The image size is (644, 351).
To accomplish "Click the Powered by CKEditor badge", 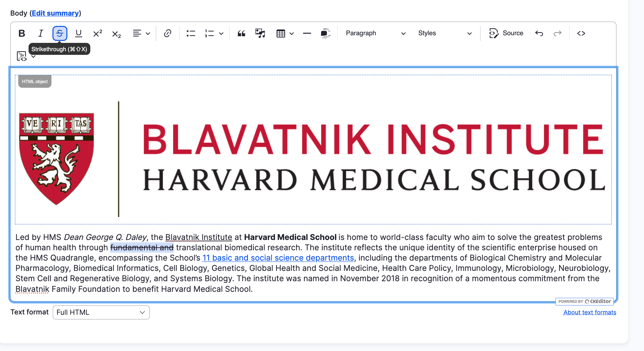I will (x=585, y=301).
